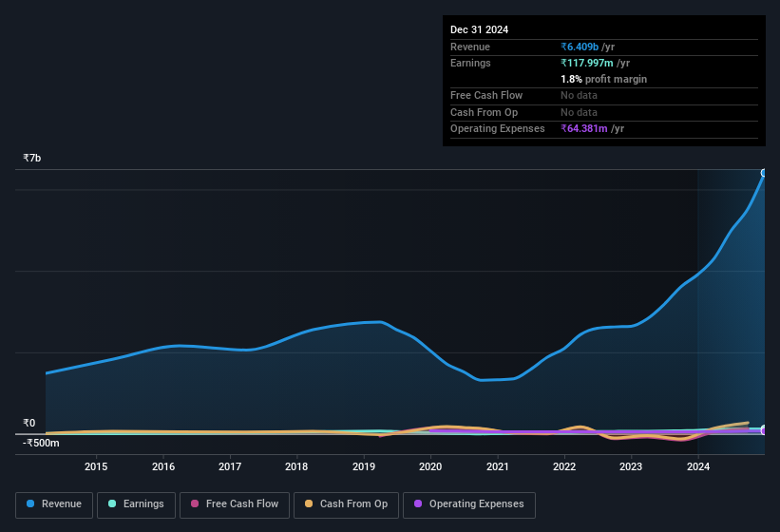The height and width of the screenshot is (532, 780).
Task: Click the 1.8% profit margin text
Action: point(604,79)
